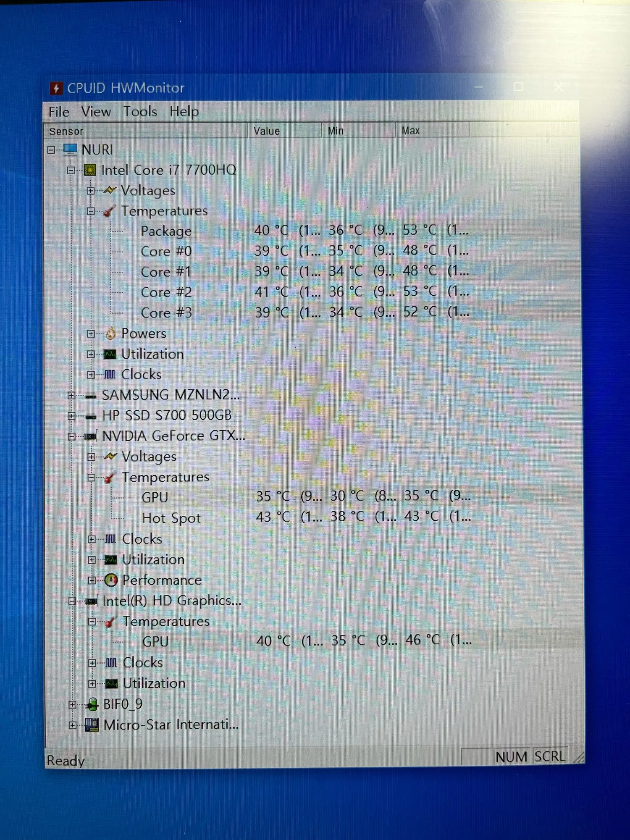Expand the Powers node
The width and height of the screenshot is (630, 840).
91,334
